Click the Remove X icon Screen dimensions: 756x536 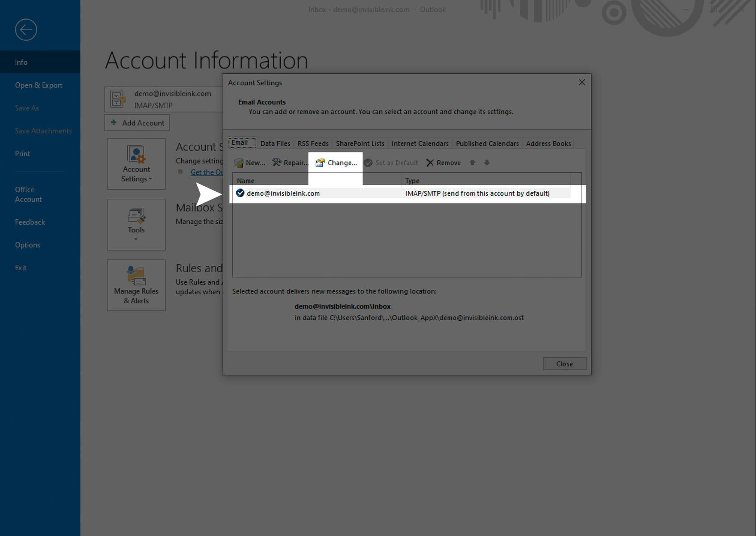pyautogui.click(x=430, y=163)
